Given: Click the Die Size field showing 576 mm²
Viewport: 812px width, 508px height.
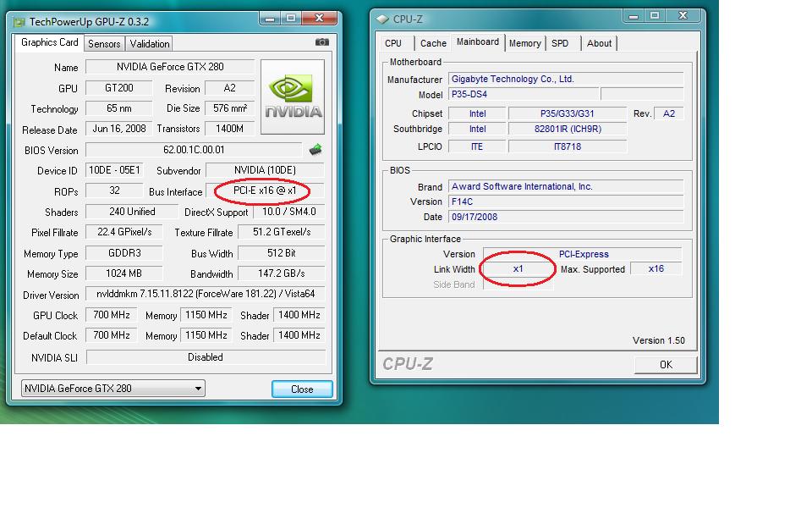Looking at the screenshot, I should [x=229, y=109].
